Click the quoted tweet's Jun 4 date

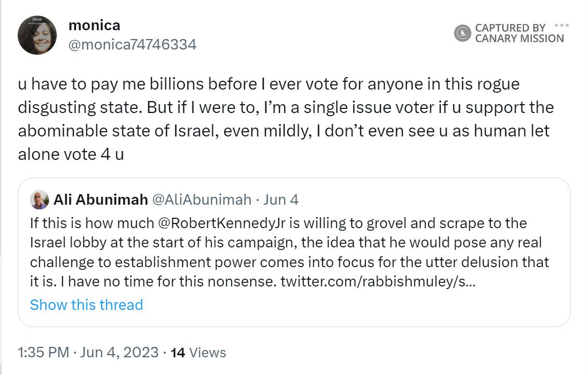(x=281, y=199)
